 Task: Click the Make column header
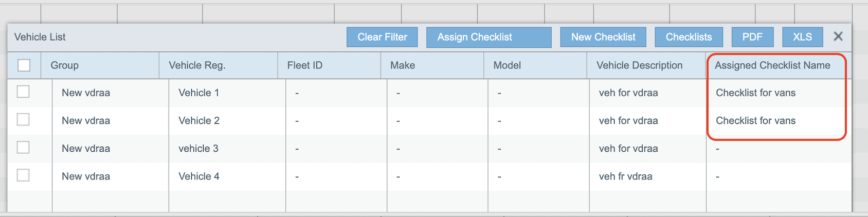[x=403, y=65]
